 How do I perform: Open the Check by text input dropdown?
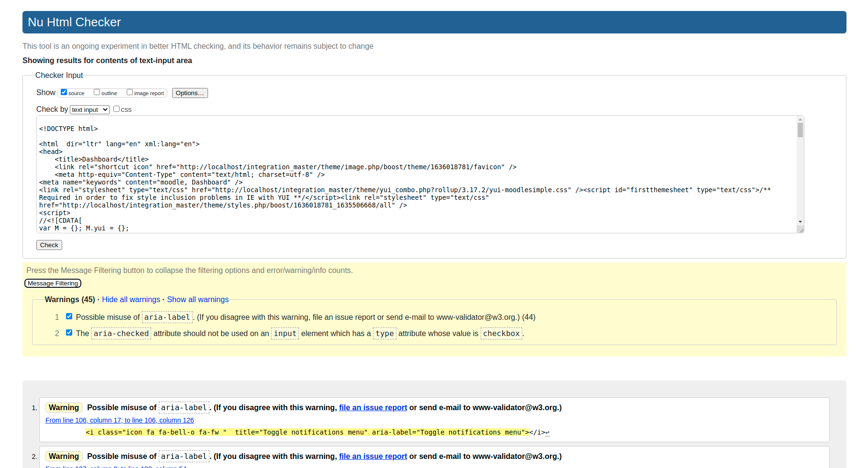pos(90,109)
